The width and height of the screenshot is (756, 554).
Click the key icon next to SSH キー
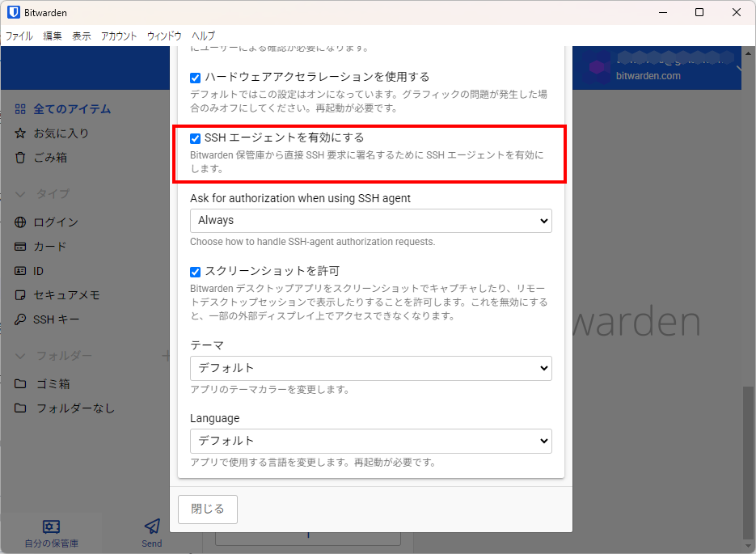[20, 319]
